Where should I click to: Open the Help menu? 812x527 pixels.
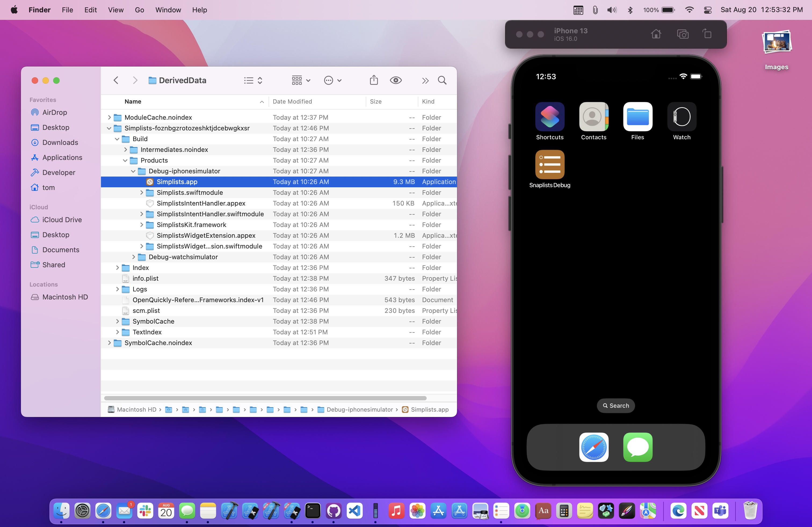point(200,10)
